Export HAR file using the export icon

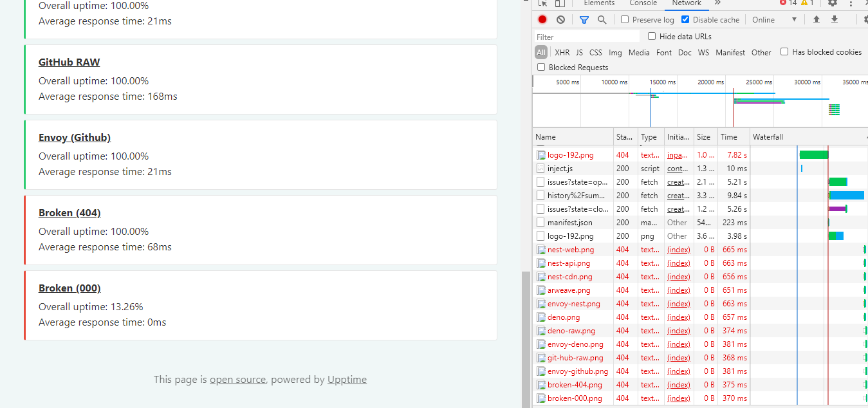pyautogui.click(x=835, y=19)
